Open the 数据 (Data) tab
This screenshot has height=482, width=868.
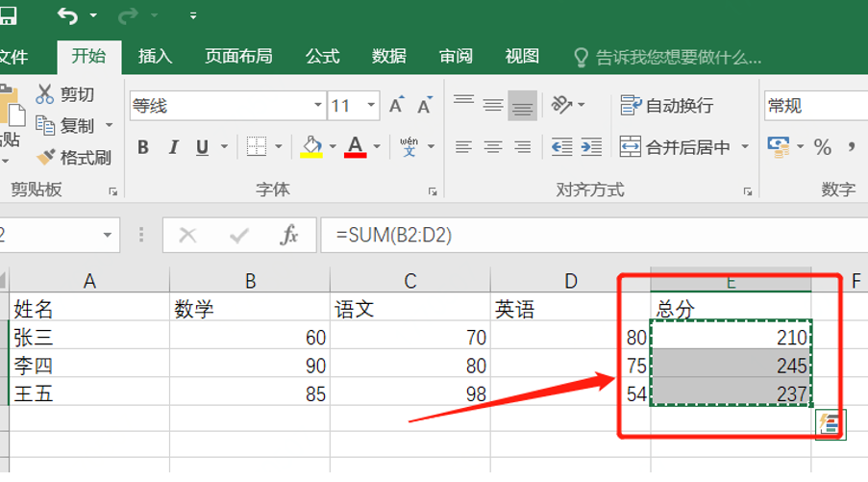pyautogui.click(x=389, y=57)
